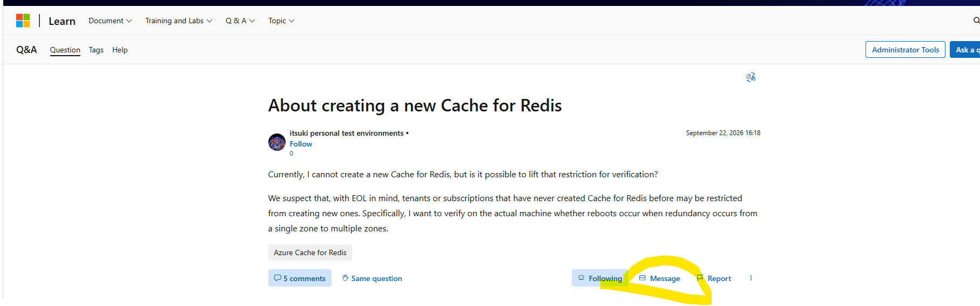Image resolution: width=980 pixels, height=306 pixels.
Task: Toggle the Following button off
Action: coord(600,278)
